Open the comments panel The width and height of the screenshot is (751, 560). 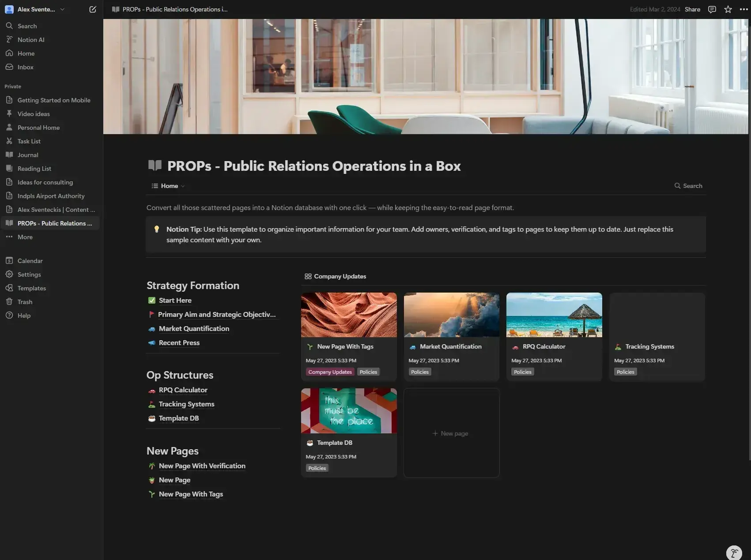[712, 9]
